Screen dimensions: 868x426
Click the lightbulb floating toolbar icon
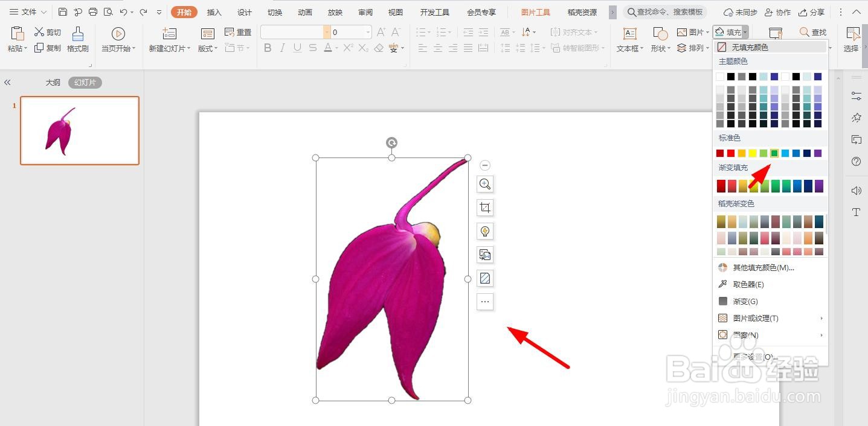tap(485, 231)
